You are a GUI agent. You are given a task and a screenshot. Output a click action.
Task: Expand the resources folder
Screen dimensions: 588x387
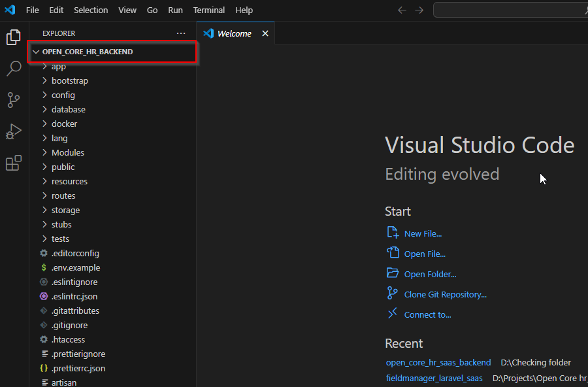[x=44, y=181]
